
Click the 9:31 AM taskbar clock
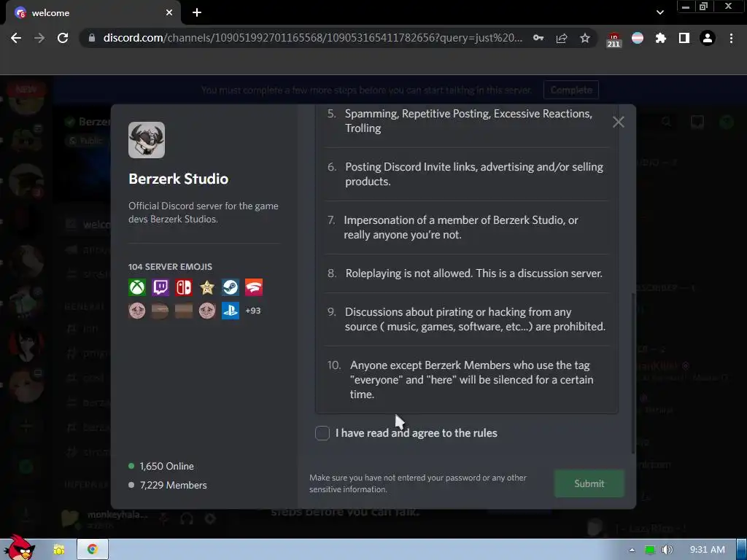point(708,550)
